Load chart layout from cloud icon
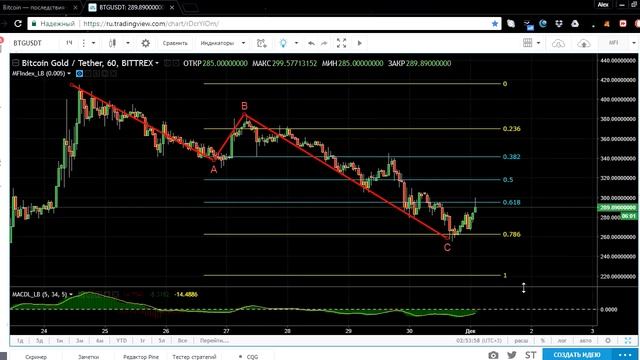The image size is (640, 360). pos(558,43)
